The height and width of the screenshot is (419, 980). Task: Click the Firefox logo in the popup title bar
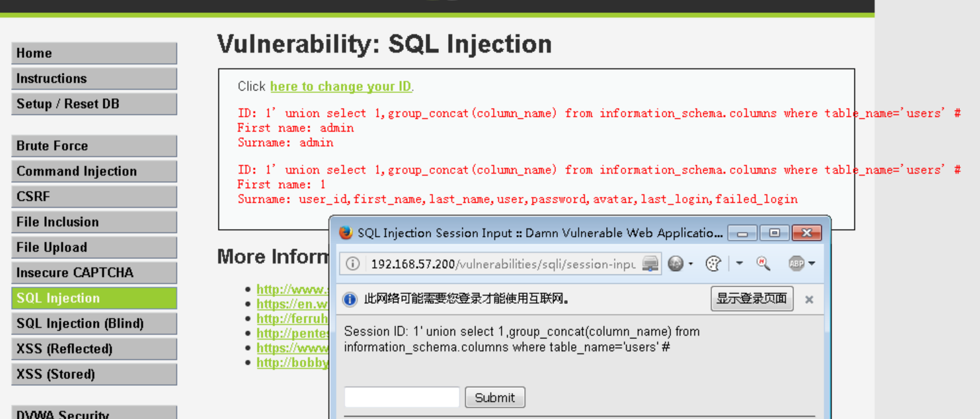345,233
